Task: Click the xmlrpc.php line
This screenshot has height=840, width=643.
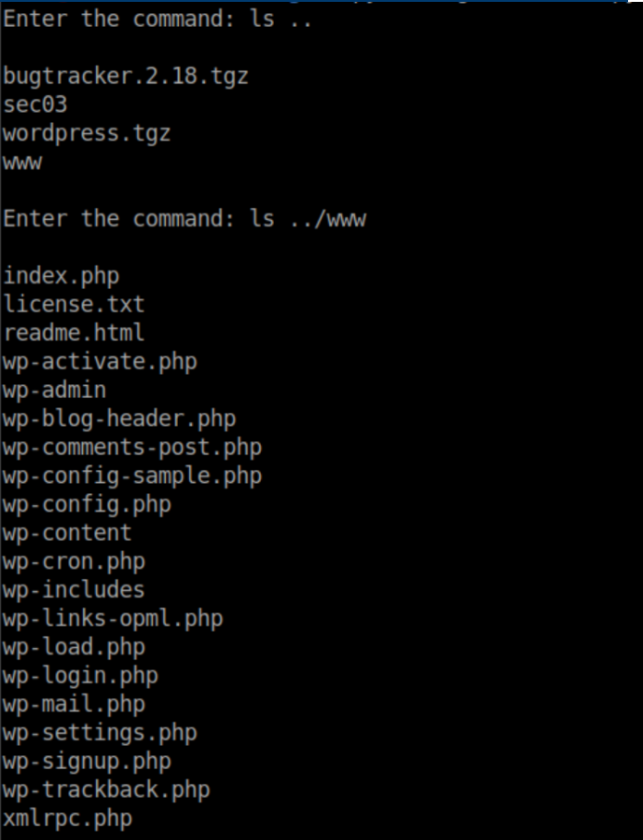Action: coord(67,819)
